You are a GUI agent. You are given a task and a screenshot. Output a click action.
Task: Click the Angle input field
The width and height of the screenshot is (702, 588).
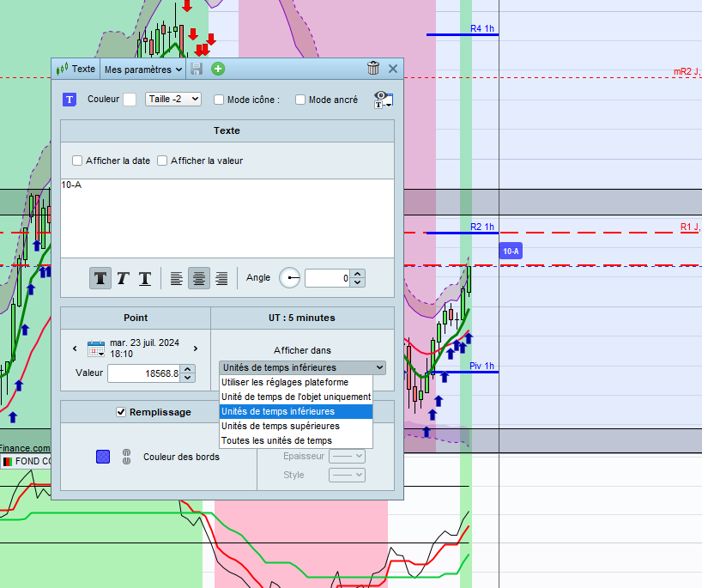pos(329,278)
